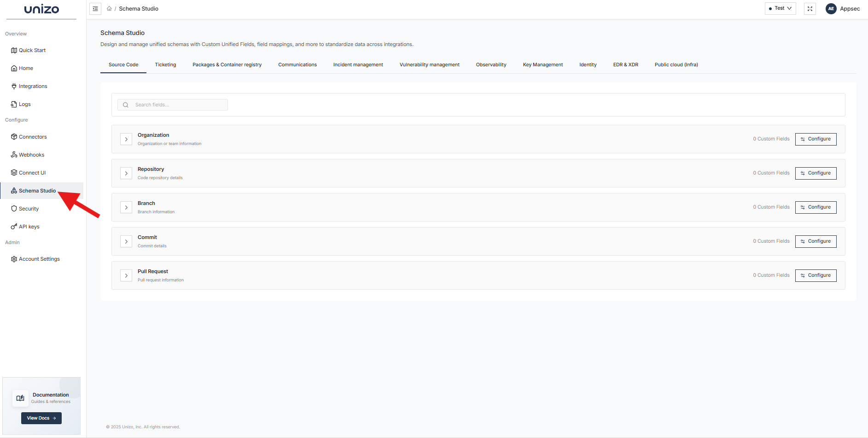The height and width of the screenshot is (438, 868).
Task: Click the Security shield icon
Action: (14, 208)
